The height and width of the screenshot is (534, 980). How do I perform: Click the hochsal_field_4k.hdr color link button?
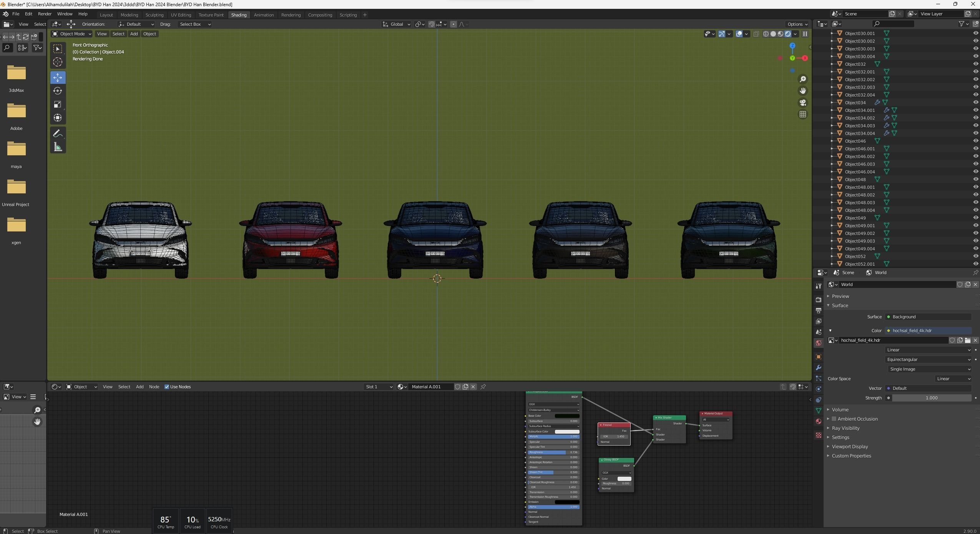coord(928,331)
